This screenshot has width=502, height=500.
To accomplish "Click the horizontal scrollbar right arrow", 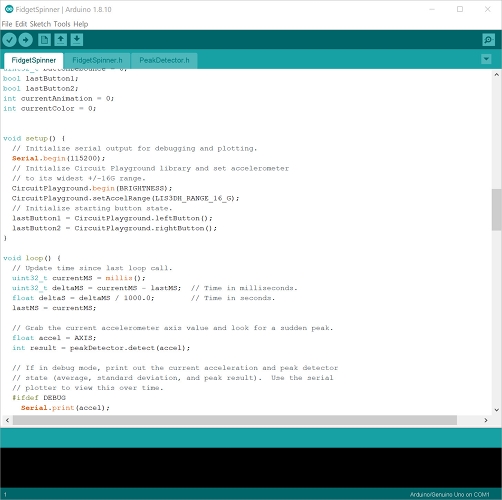I will click(486, 420).
